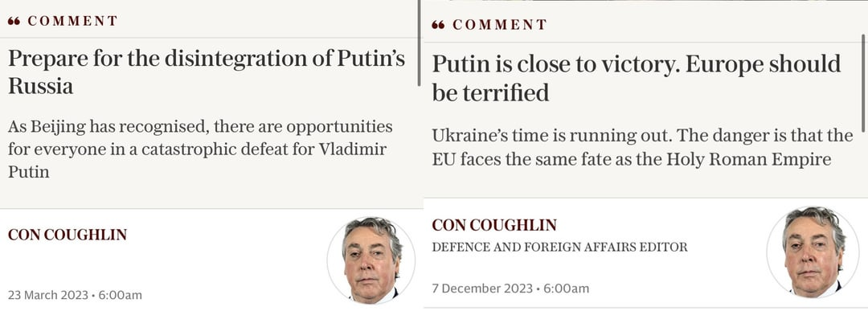
Task: Click the 7 December 2023 timestamp
Action: (510, 288)
